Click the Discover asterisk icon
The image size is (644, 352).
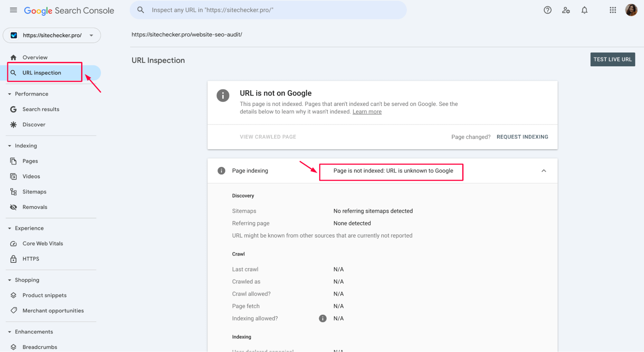[13, 125]
